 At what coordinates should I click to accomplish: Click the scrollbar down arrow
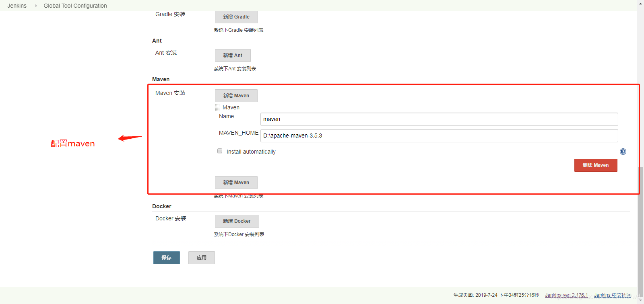[640, 301]
